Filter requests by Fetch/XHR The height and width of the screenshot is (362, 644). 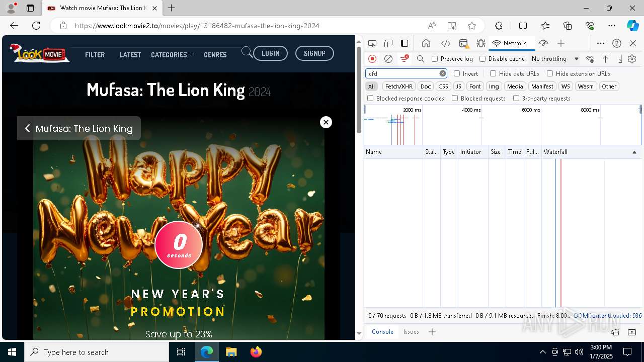[x=399, y=86]
